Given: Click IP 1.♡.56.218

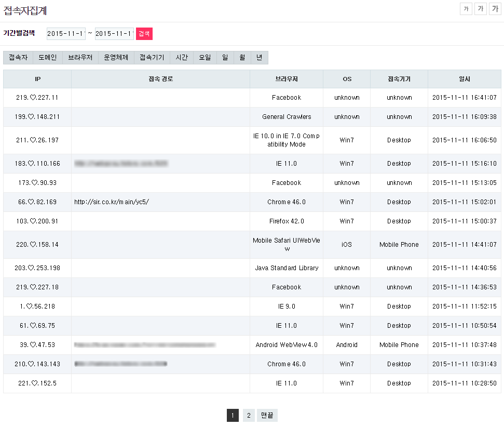Looking at the screenshot, I should coord(37,307).
